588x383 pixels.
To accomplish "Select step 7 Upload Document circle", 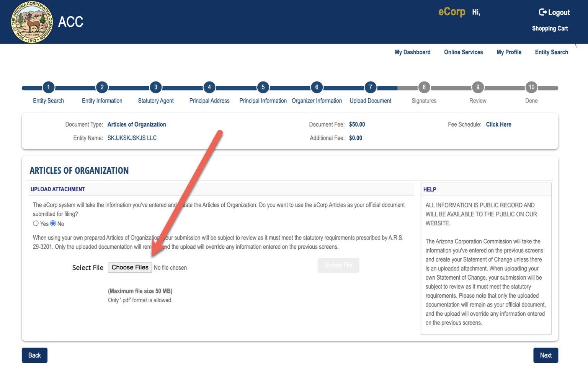I will pyautogui.click(x=370, y=87).
